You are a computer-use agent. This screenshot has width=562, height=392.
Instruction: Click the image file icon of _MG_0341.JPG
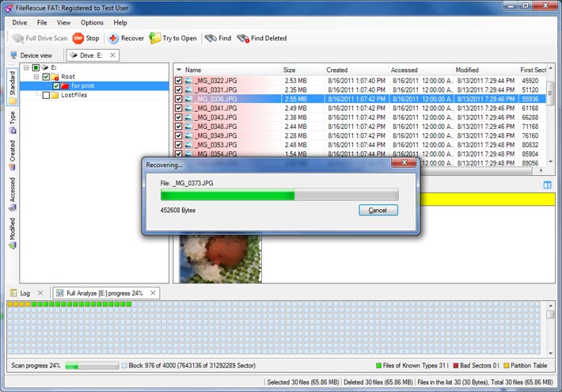pyautogui.click(x=188, y=108)
